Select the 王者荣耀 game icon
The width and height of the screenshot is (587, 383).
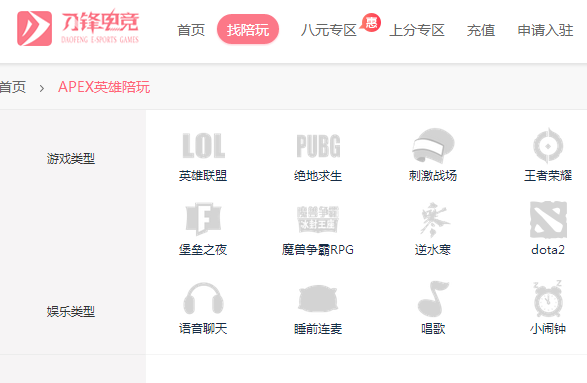click(x=548, y=145)
